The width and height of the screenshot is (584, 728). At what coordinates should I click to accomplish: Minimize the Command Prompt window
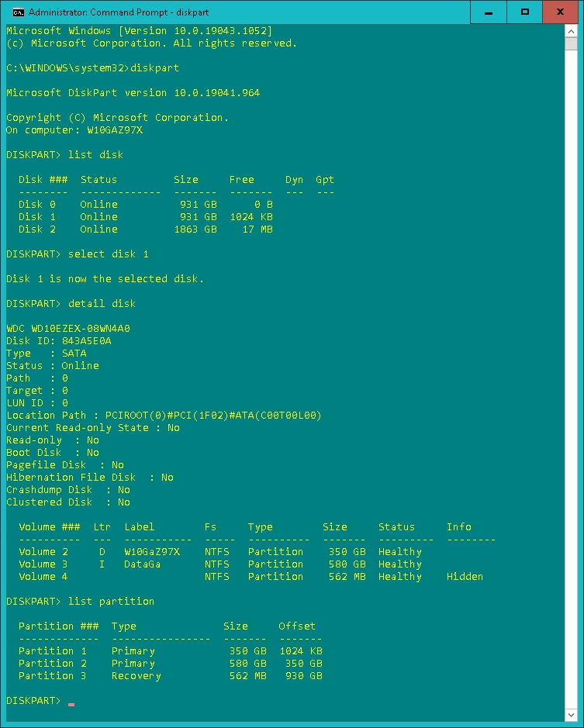[x=489, y=12]
